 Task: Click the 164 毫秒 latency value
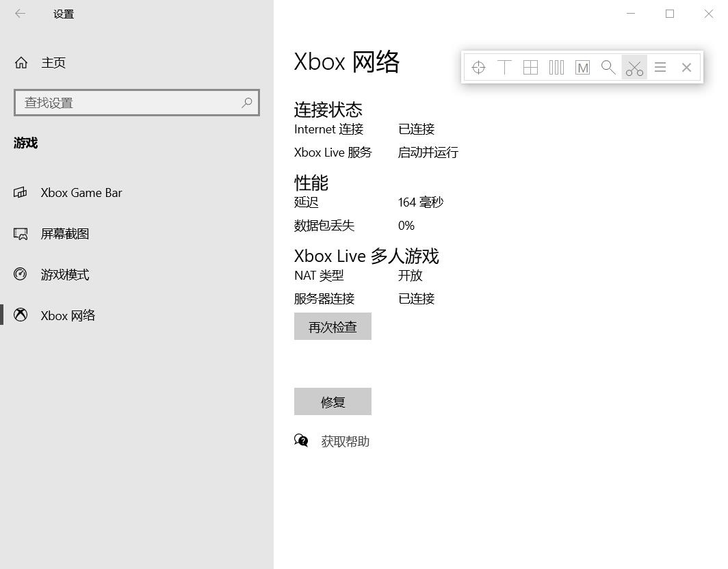coord(421,202)
